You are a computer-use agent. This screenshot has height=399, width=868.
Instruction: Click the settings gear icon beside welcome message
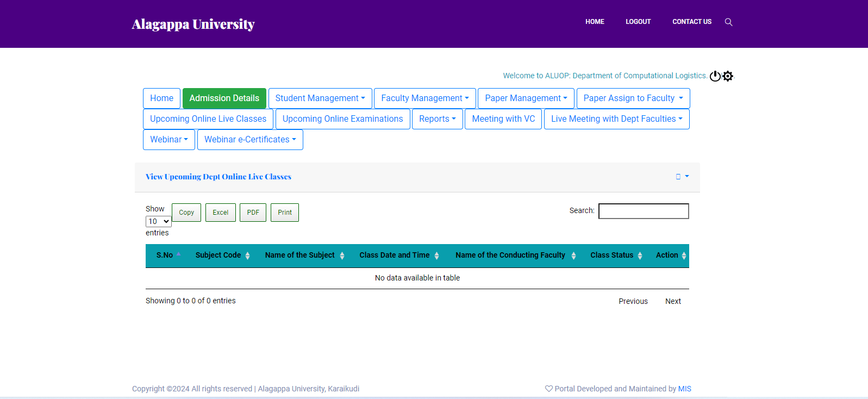728,76
